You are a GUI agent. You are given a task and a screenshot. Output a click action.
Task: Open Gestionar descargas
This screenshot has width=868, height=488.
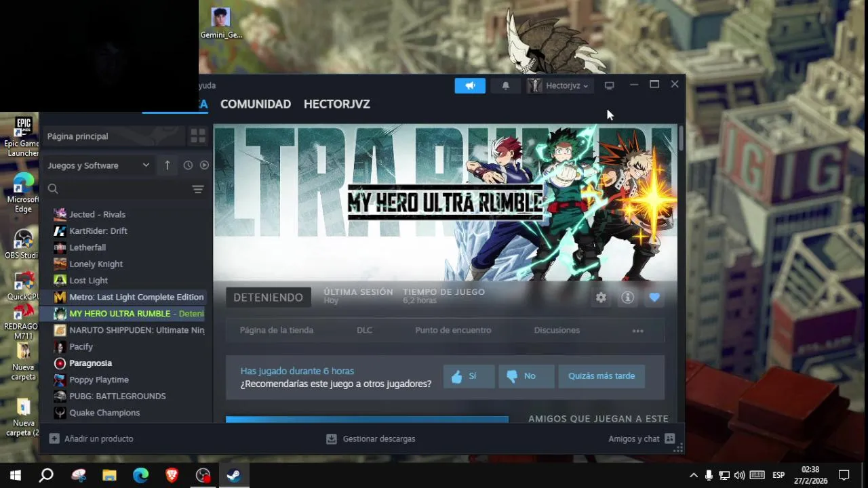pyautogui.click(x=370, y=439)
